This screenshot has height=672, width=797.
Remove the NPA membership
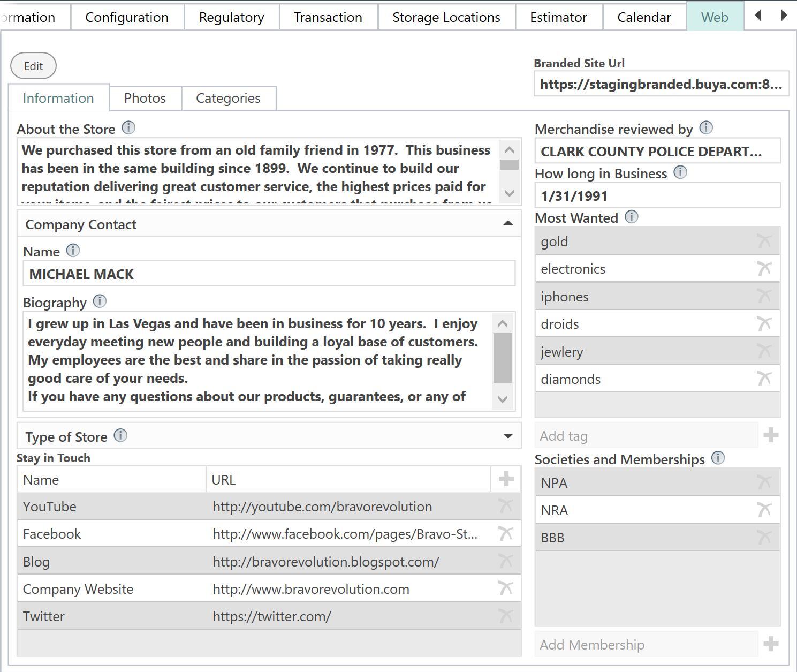(x=764, y=482)
